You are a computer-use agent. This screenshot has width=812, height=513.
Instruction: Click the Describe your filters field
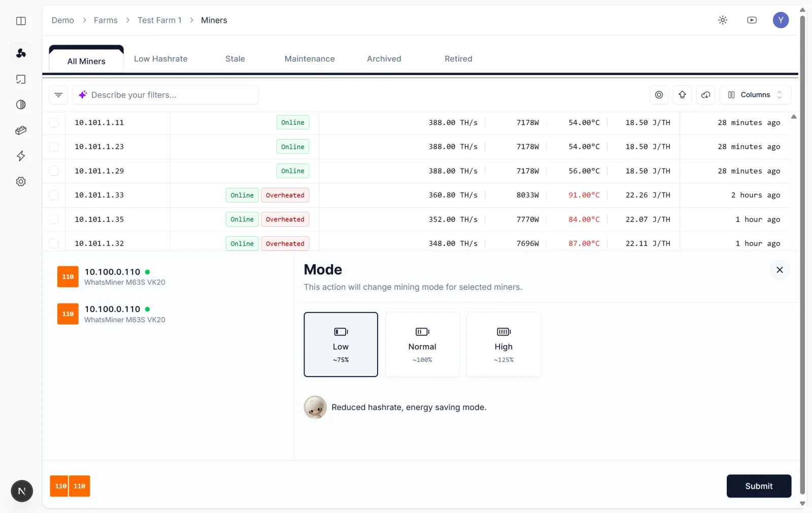tap(165, 95)
